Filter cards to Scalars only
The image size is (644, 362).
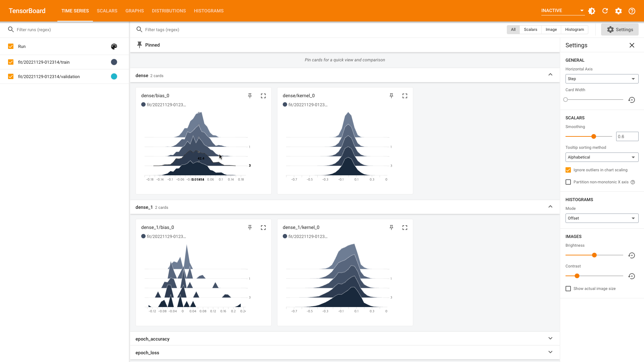(x=530, y=29)
